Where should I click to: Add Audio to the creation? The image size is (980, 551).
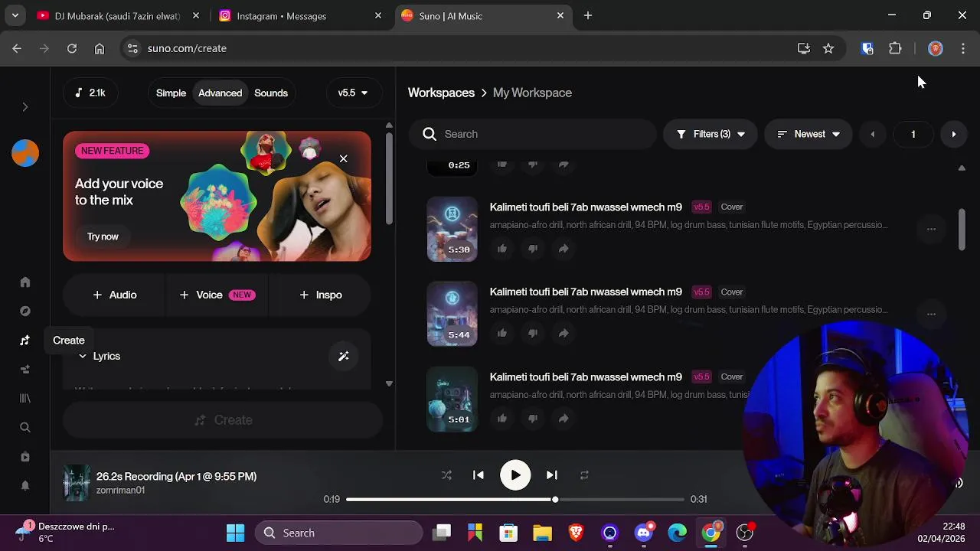point(114,295)
